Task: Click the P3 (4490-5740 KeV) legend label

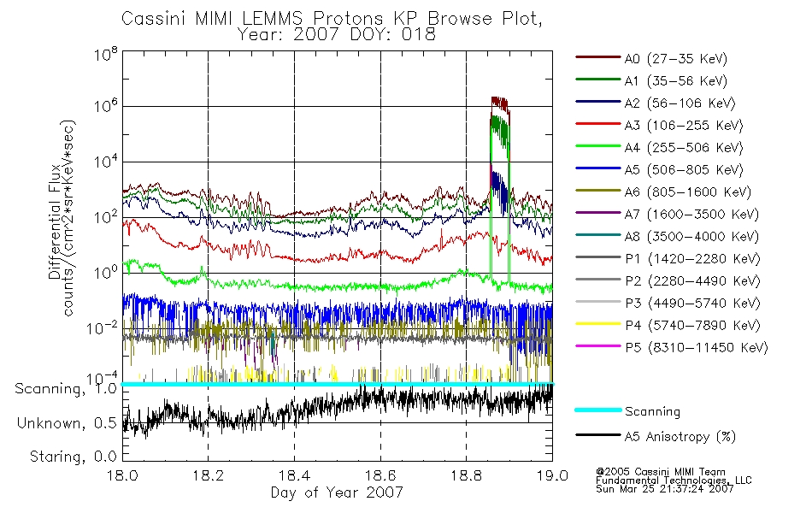Action: click(692, 304)
